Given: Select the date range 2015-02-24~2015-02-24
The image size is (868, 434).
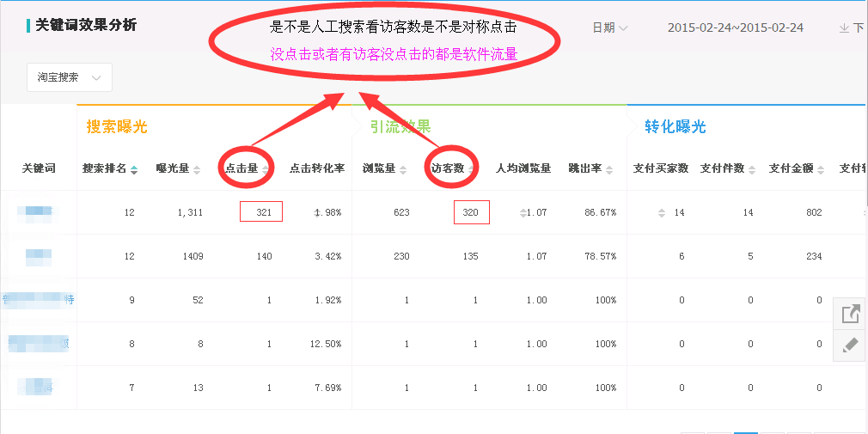Looking at the screenshot, I should point(736,28).
